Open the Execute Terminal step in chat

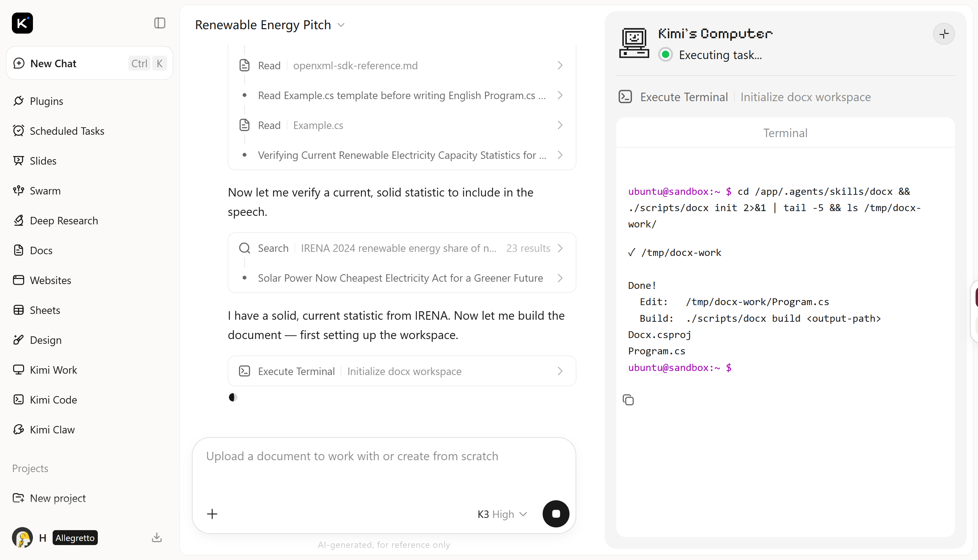(402, 371)
